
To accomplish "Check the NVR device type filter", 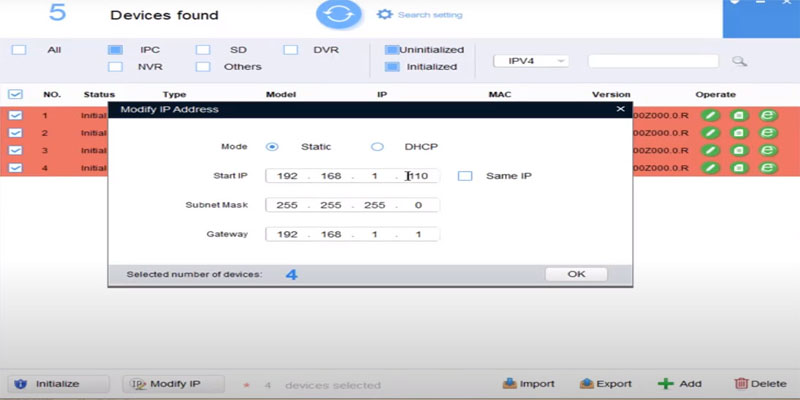I will coord(115,67).
